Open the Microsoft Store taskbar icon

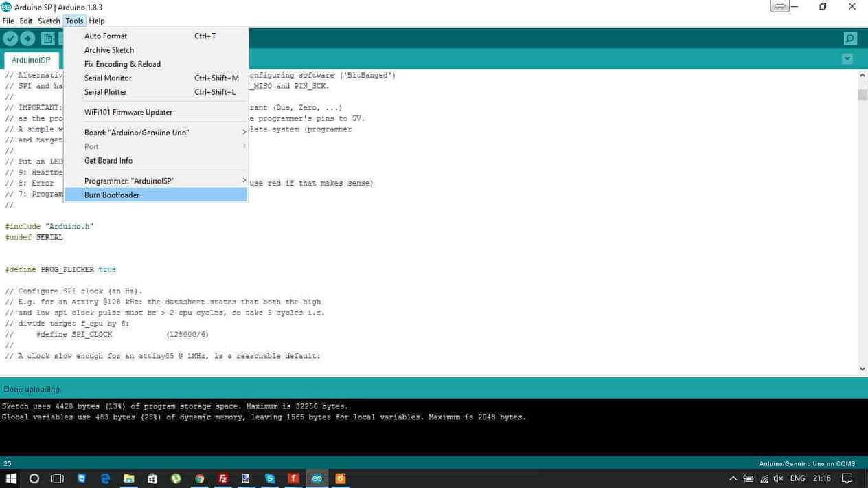click(x=152, y=478)
